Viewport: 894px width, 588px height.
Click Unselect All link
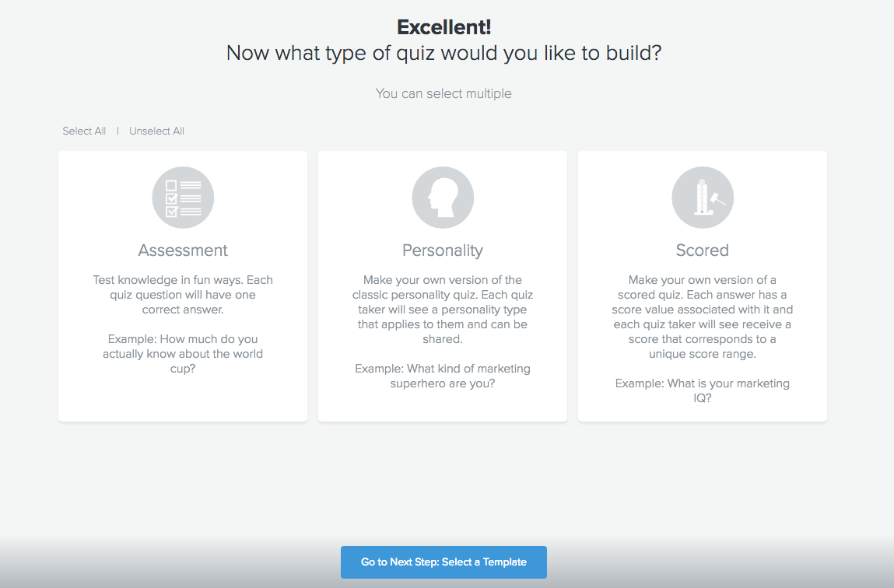[156, 131]
